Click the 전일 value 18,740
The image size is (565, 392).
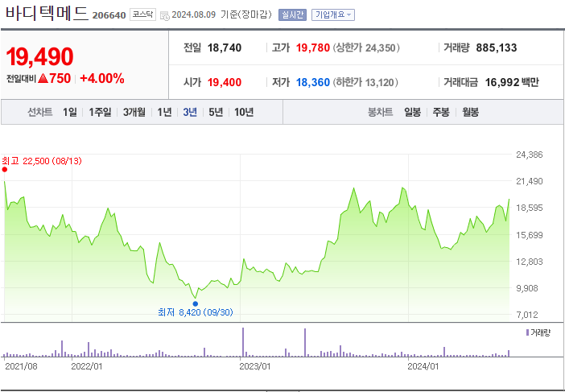click(x=225, y=48)
